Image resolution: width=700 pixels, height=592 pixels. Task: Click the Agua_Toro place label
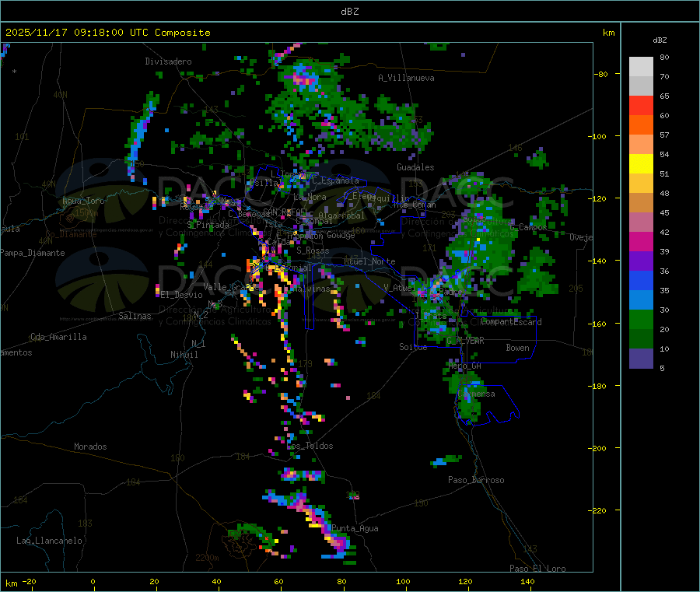(x=83, y=201)
